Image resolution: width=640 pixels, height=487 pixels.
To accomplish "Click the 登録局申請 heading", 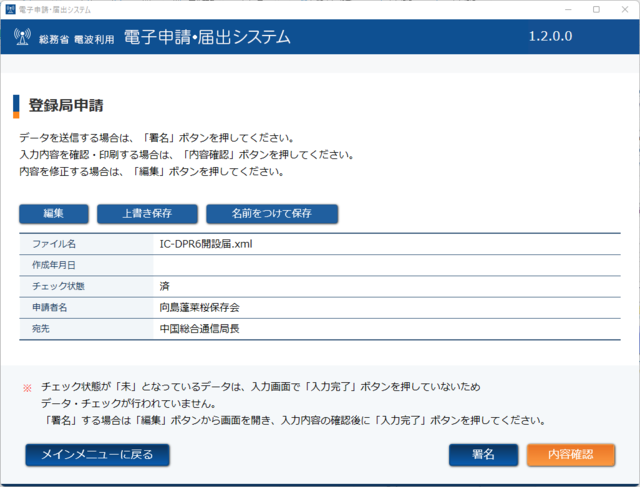I will coord(66,105).
